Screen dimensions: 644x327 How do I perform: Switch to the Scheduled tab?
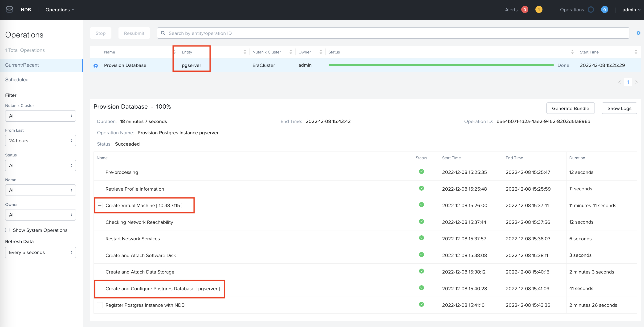(x=17, y=79)
